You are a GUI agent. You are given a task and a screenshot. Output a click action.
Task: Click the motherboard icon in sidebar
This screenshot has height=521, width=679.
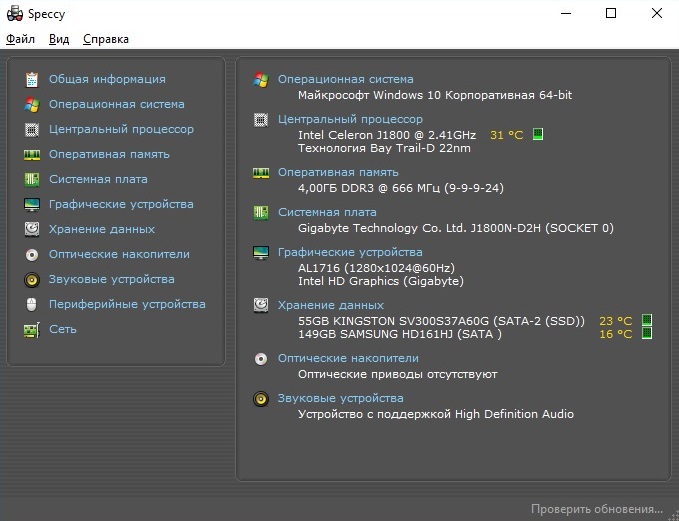(32, 179)
